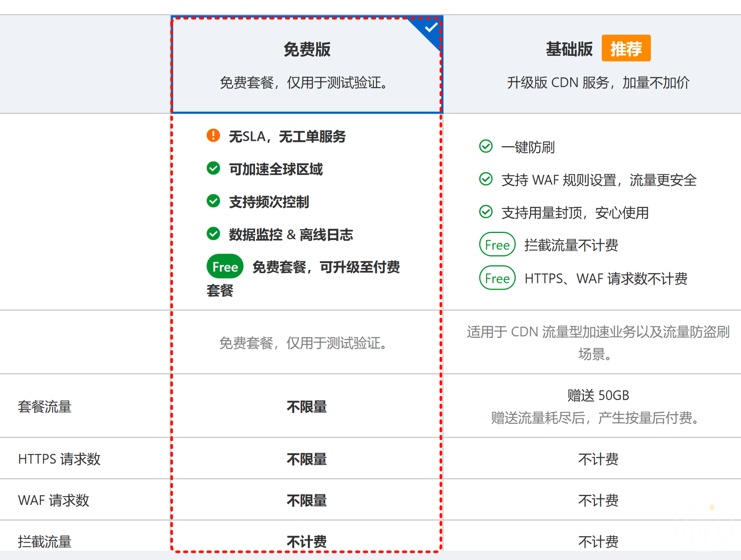This screenshot has width=741, height=560.
Task: Click green check icon beside 可加速全球区域
Action: coord(213,168)
